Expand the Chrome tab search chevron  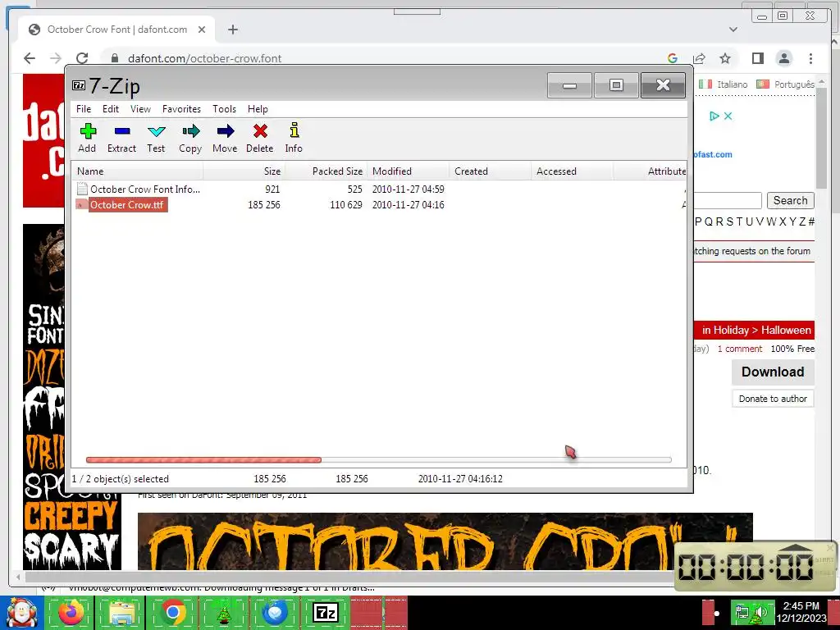733,30
